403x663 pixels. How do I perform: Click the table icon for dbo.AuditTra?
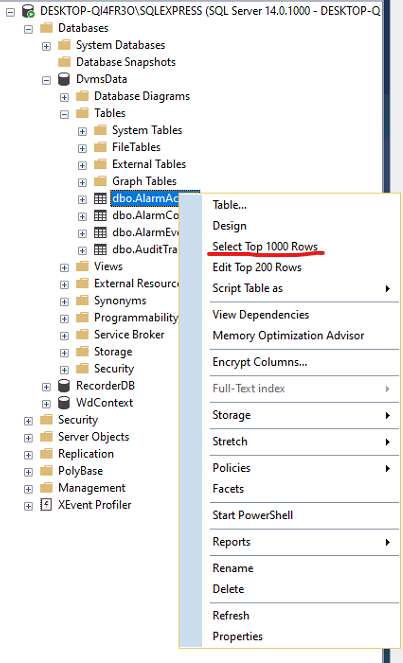click(100, 249)
